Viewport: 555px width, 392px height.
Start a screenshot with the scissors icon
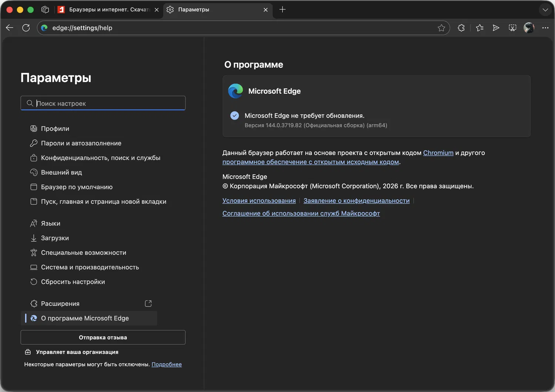[x=512, y=28]
